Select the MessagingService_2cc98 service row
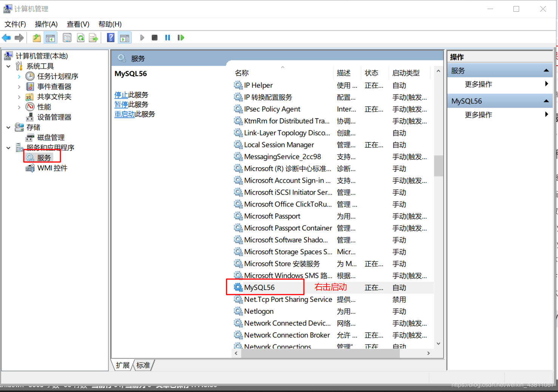The image size is (558, 392). click(x=333, y=157)
